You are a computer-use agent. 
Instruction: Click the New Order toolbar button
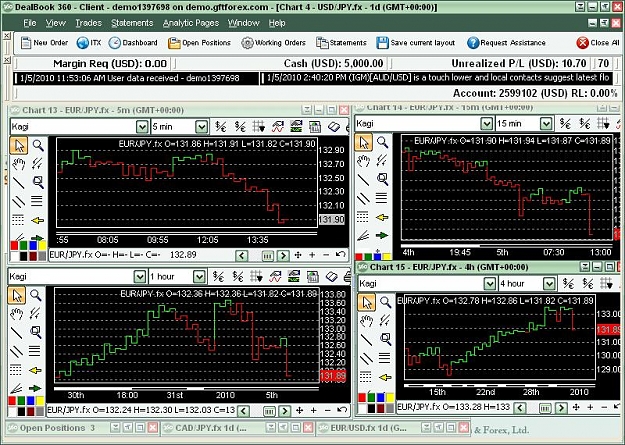coord(44,43)
